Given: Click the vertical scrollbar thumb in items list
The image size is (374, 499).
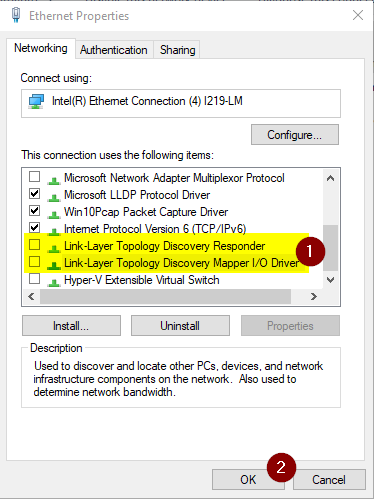Looking at the screenshot, I should [330, 248].
